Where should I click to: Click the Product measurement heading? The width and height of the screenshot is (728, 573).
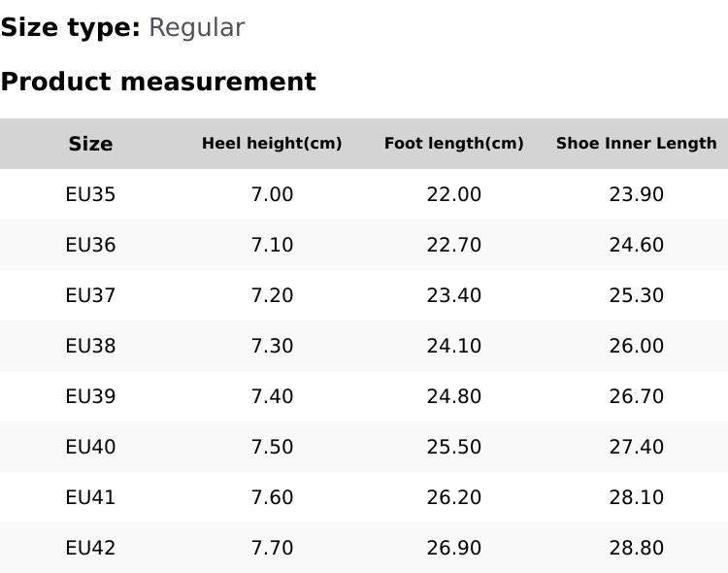tap(158, 83)
